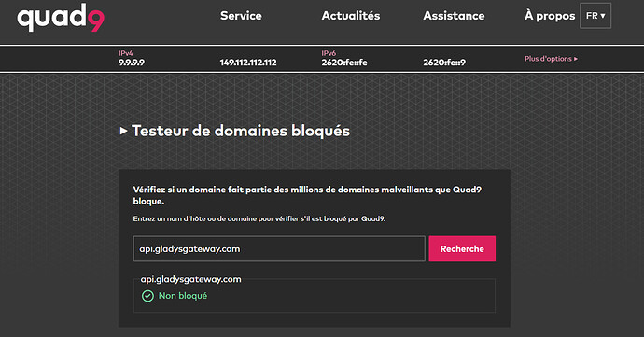Screen dimensions: 644x337
Task: Click the IPv4 label
Action: coord(126,53)
